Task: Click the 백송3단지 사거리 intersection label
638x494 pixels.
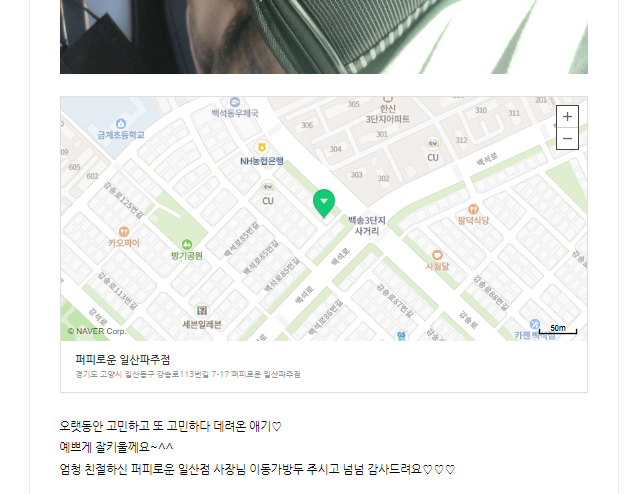Action: point(367,225)
